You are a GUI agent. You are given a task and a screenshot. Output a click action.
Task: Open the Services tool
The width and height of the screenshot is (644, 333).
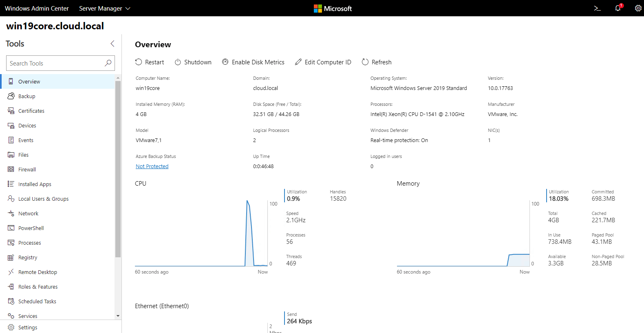58,315
